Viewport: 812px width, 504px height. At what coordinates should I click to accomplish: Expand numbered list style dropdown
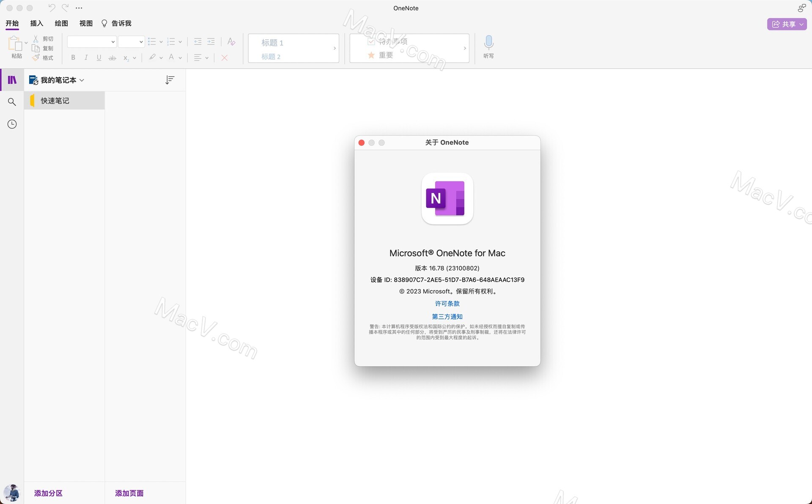pos(180,42)
